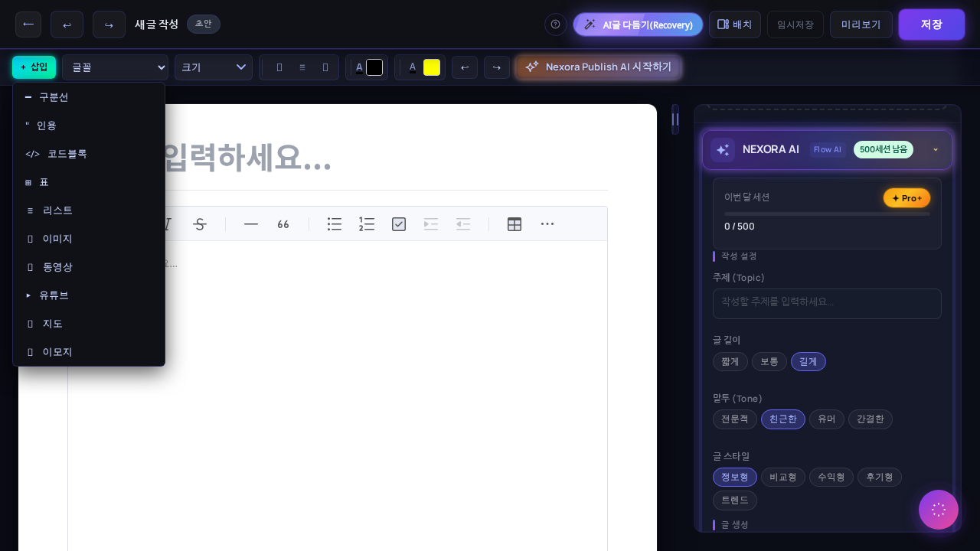Insert 지도 map from menu
The width and height of the screenshot is (980, 551).
pos(89,324)
